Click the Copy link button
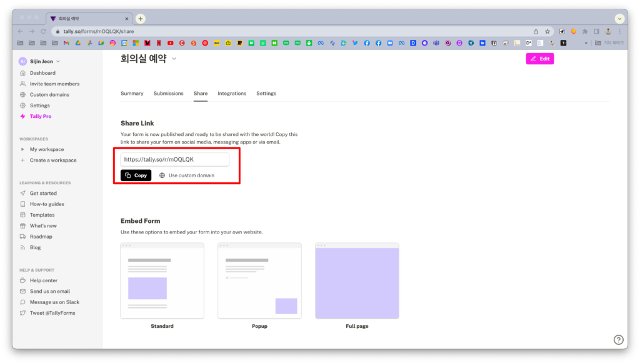Viewport: 640px width, 364px height. [136, 175]
